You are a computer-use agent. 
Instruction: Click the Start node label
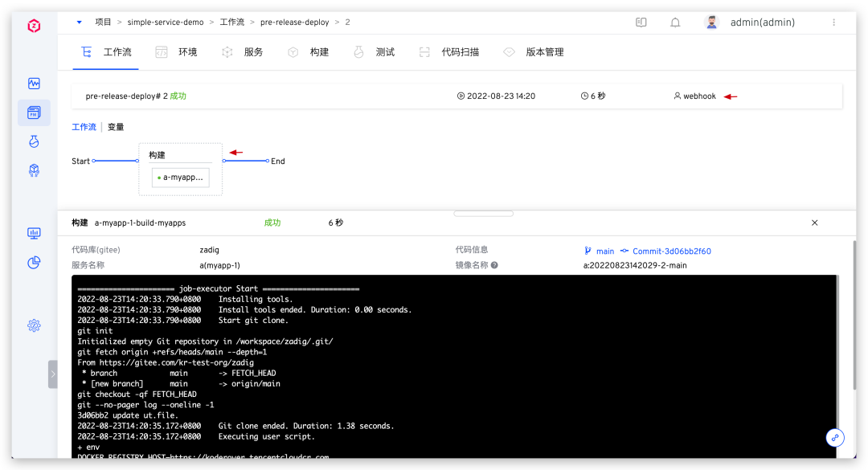[80, 161]
